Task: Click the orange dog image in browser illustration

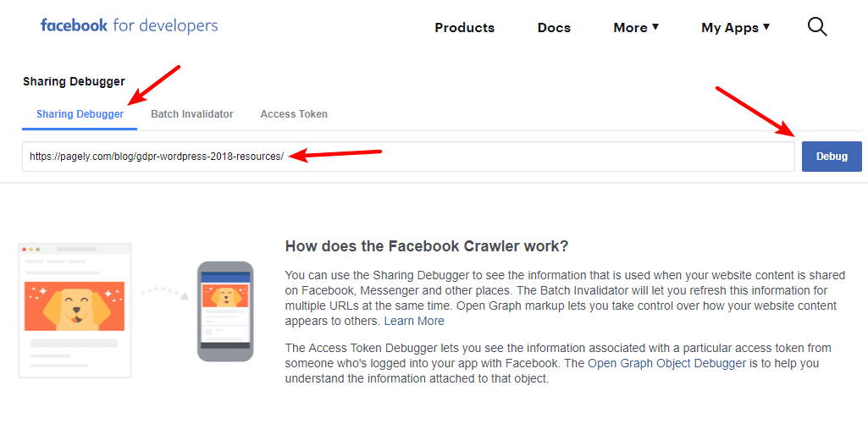Action: pos(75,306)
